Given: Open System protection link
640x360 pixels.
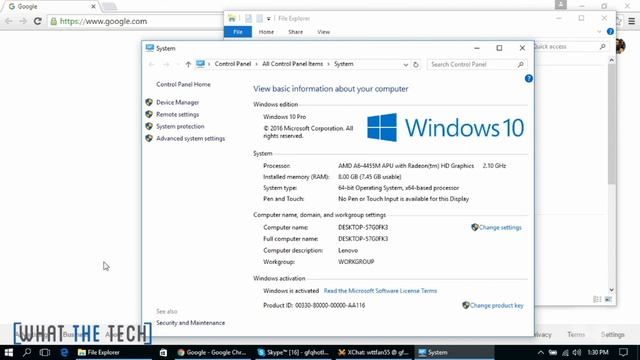Looking at the screenshot, I should [x=180, y=127].
